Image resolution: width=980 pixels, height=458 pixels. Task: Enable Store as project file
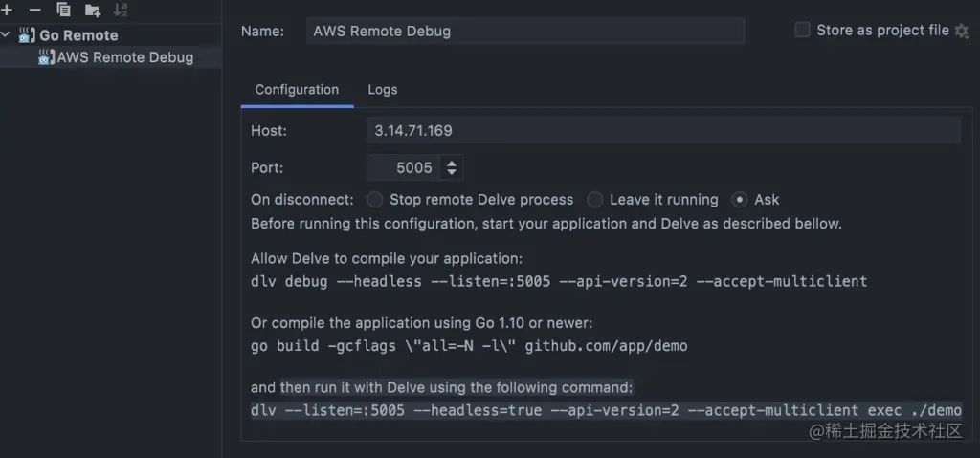802,30
